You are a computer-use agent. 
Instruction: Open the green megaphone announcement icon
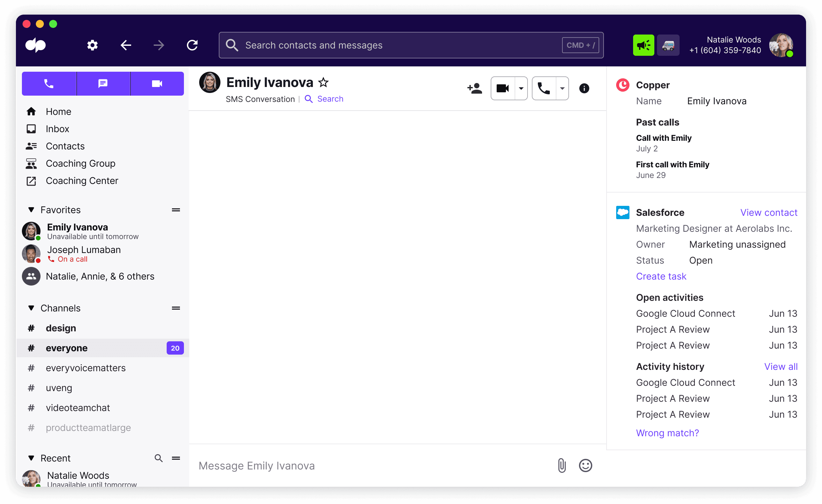click(643, 45)
